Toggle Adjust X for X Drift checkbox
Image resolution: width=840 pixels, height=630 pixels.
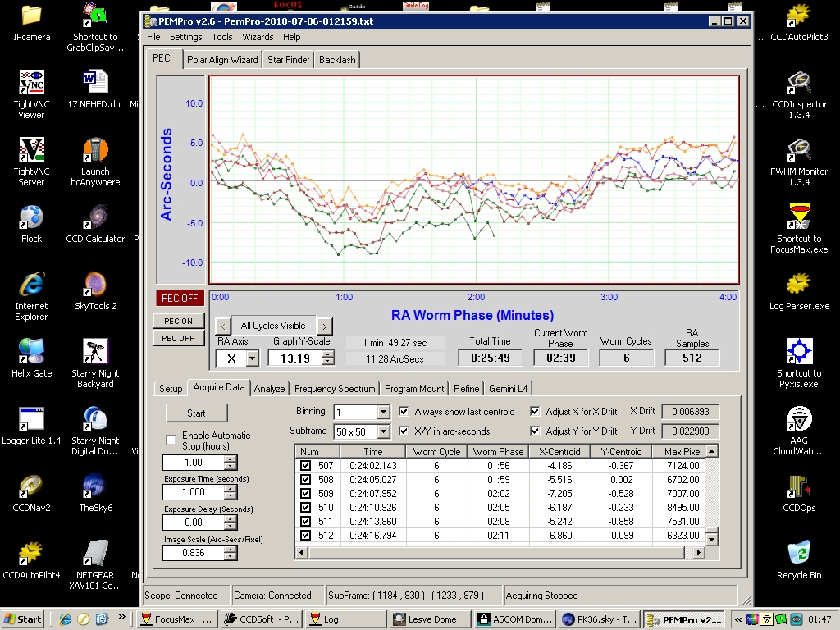[x=535, y=412]
